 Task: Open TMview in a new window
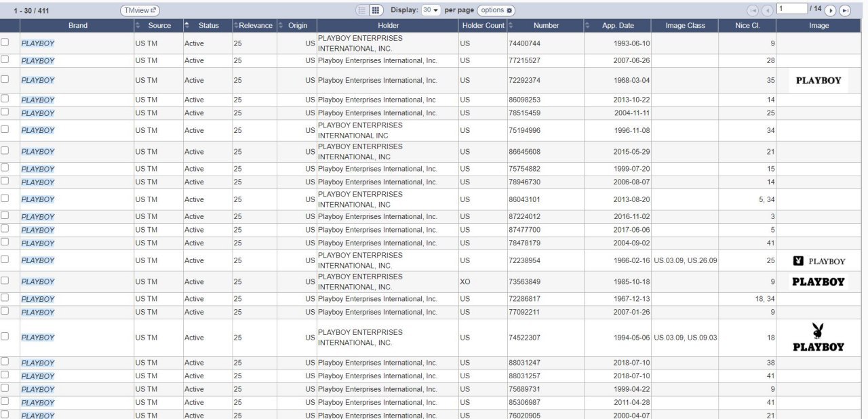pyautogui.click(x=140, y=10)
